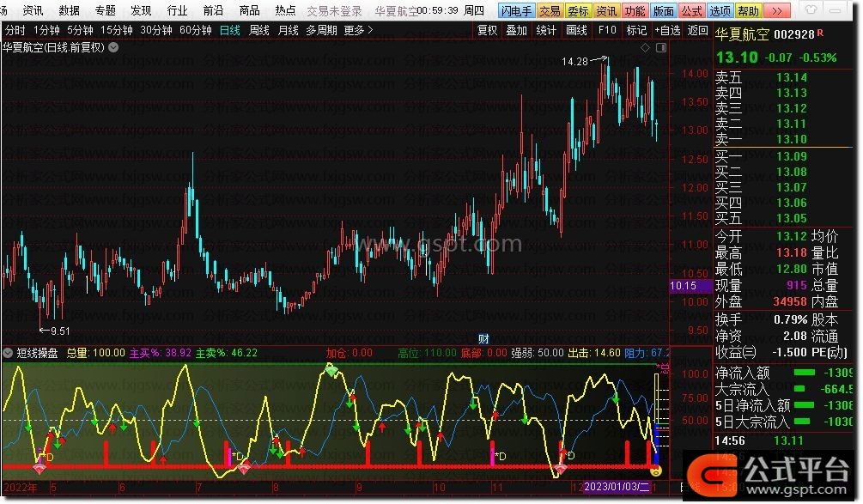Open the 行业 menu
The height and width of the screenshot is (504, 863).
[177, 10]
